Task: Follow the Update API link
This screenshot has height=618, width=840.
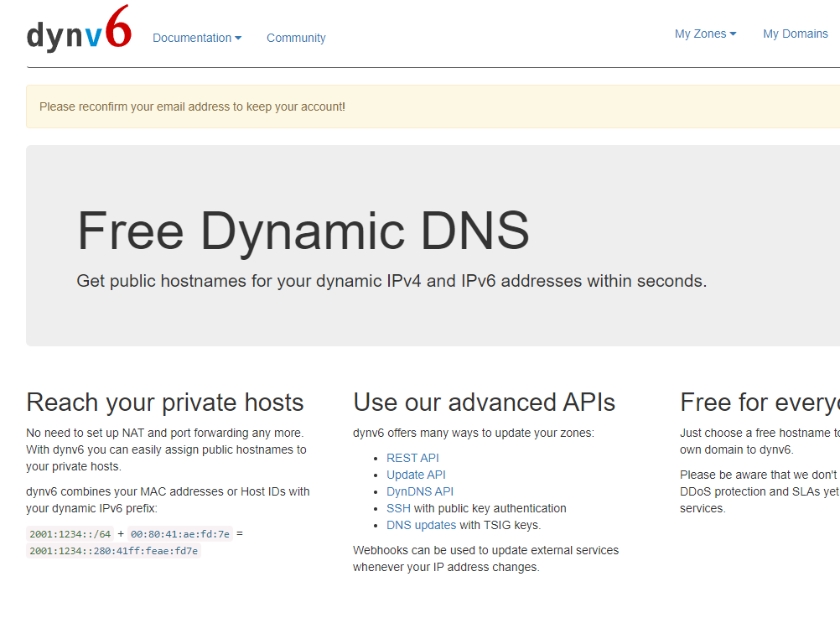Action: coord(416,475)
